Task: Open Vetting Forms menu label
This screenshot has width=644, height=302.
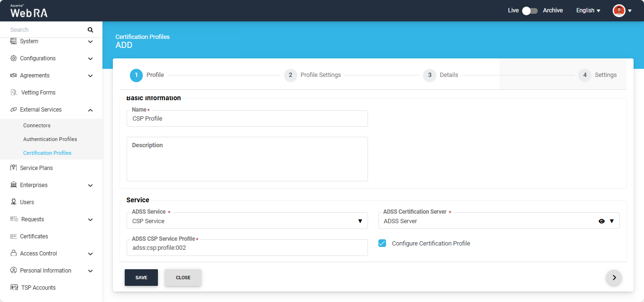Action: click(x=38, y=93)
